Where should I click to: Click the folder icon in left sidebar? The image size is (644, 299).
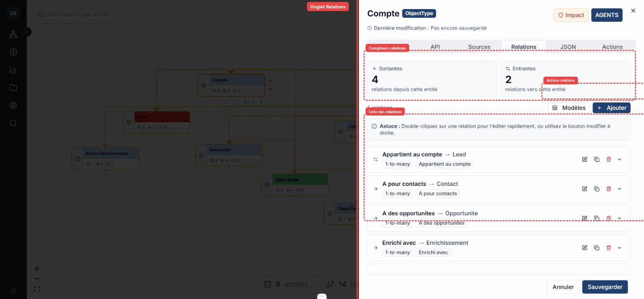click(x=13, y=87)
